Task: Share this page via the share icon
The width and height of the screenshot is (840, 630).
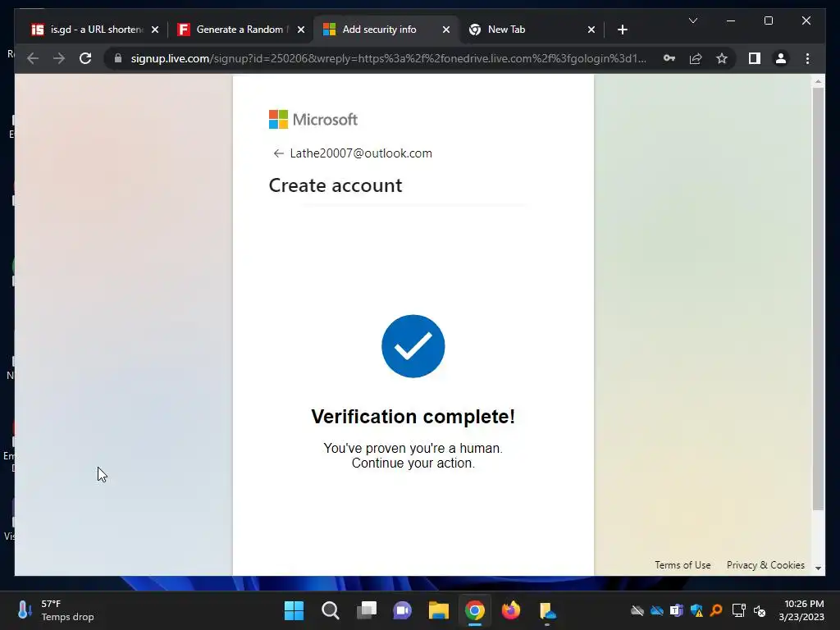Action: (696, 58)
